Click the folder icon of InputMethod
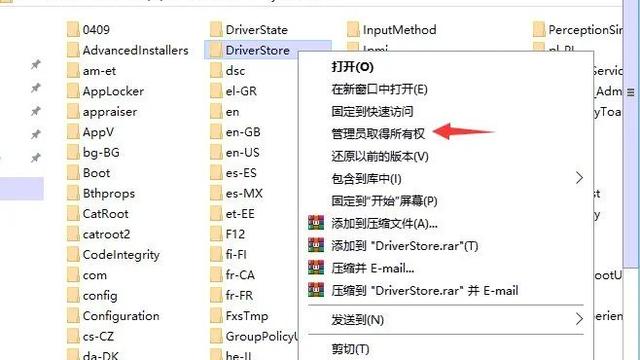 coord(353,29)
